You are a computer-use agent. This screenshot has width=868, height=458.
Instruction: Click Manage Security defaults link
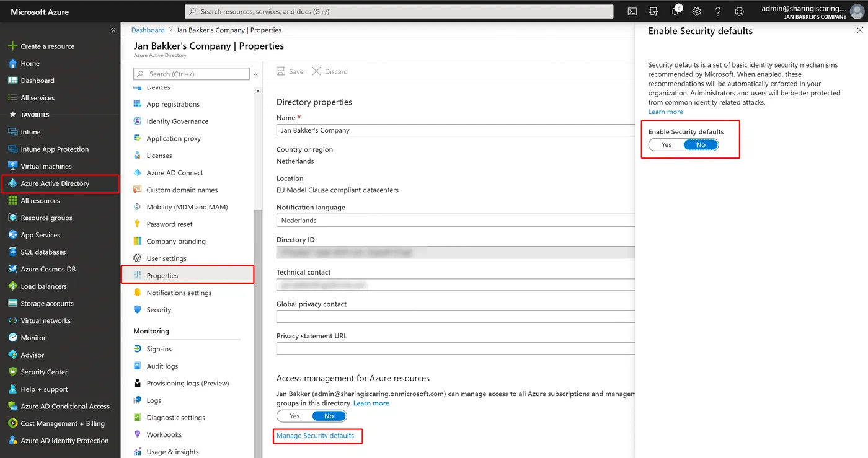pos(315,436)
